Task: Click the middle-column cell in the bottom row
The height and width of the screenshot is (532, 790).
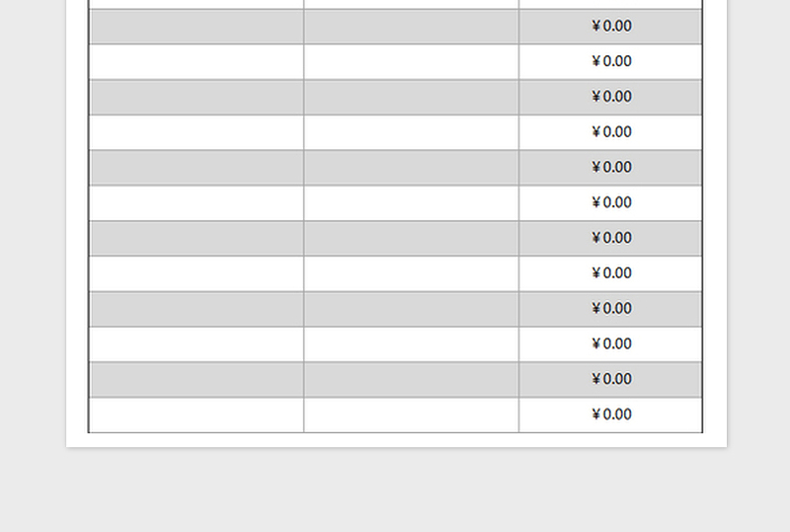Action: (x=411, y=415)
